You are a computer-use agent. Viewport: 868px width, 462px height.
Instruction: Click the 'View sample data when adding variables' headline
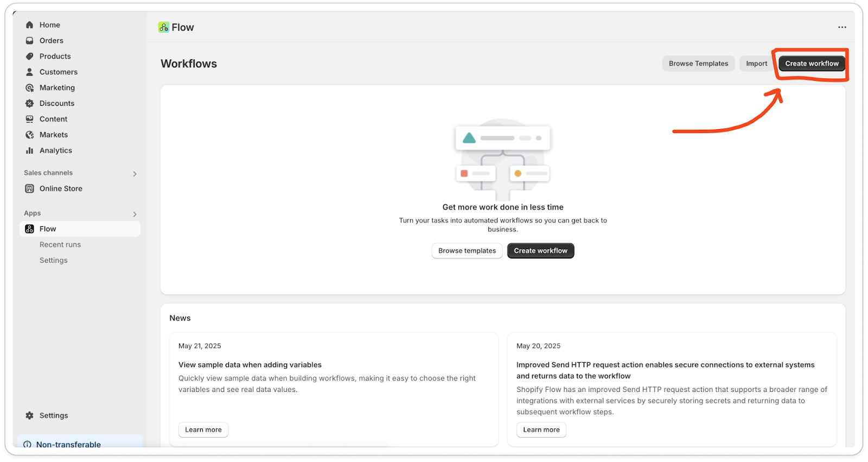[250, 365]
